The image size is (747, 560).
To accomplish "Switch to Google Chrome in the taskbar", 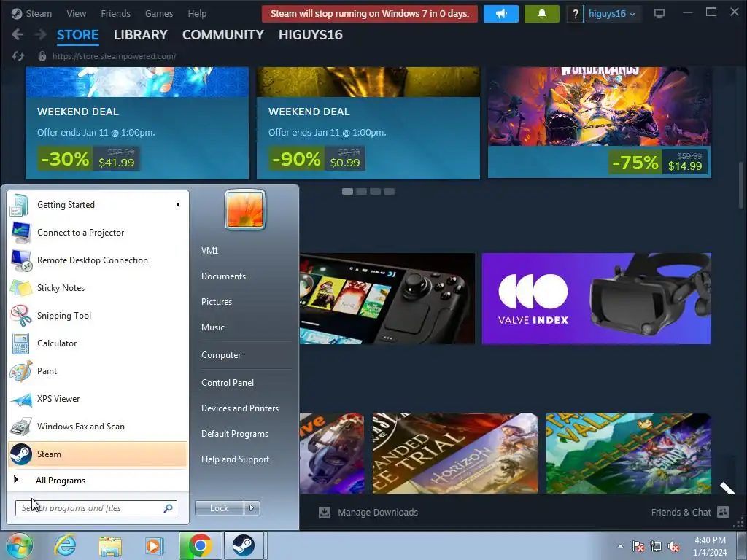I will coord(200,545).
